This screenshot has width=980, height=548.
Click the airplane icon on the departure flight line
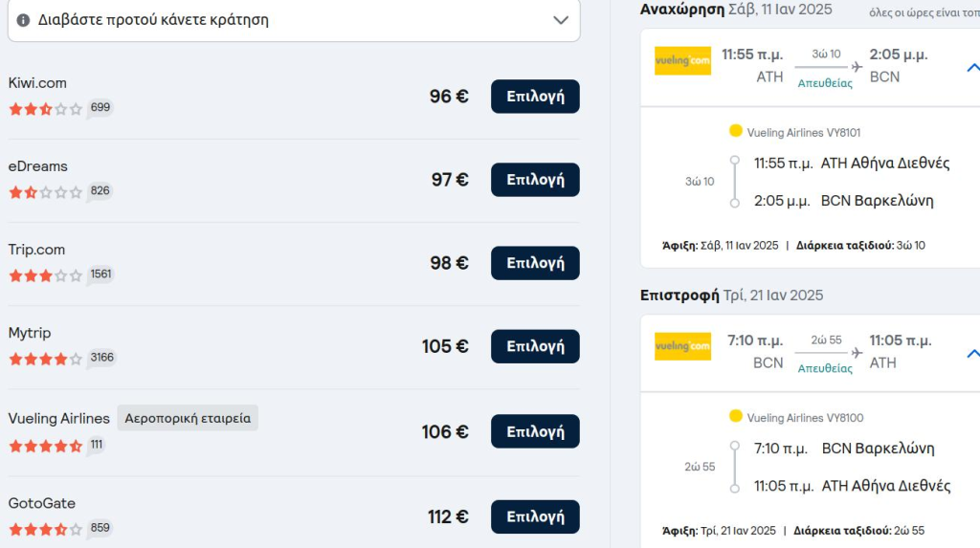857,67
